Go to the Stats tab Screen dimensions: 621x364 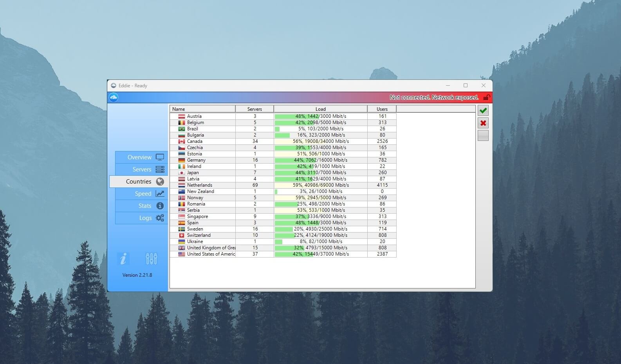pyautogui.click(x=141, y=205)
